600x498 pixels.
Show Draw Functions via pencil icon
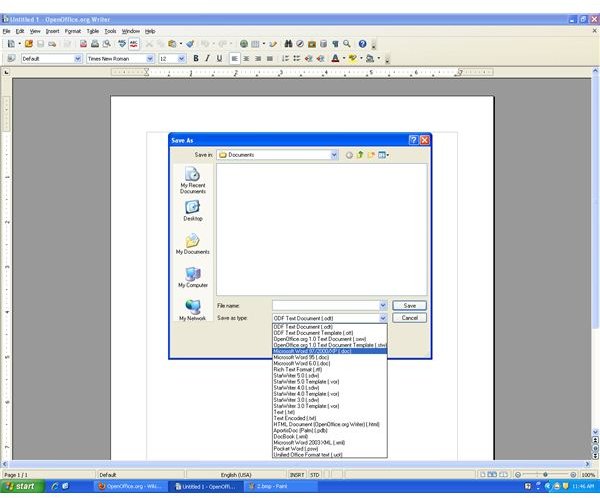coord(273,44)
